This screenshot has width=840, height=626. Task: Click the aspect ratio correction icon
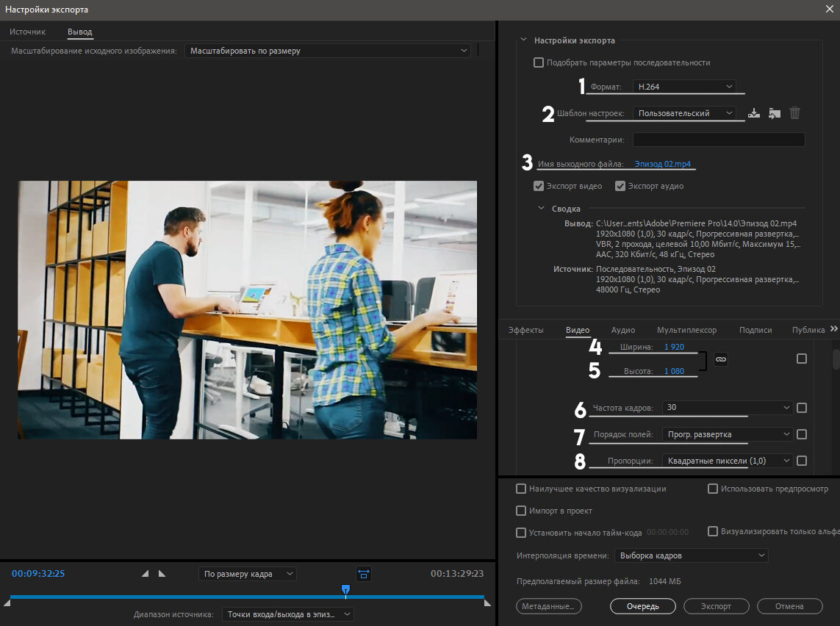363,573
